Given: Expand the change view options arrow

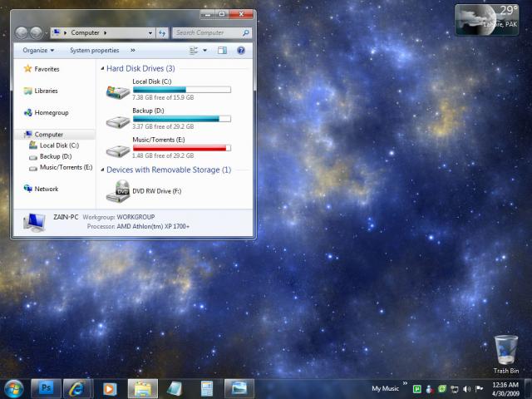Looking at the screenshot, I should 204,51.
